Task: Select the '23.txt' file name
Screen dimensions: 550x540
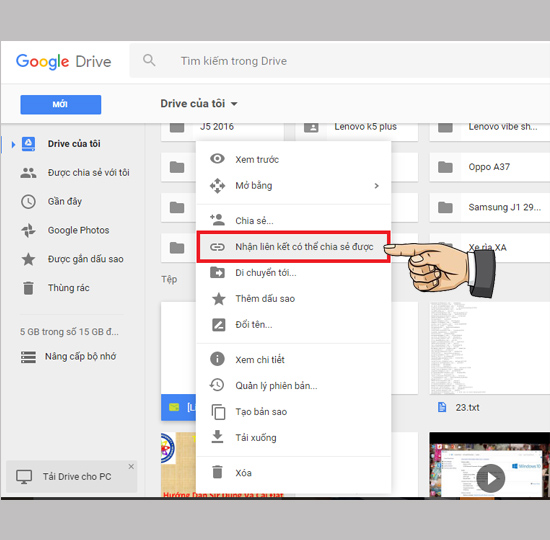Action: (x=468, y=407)
